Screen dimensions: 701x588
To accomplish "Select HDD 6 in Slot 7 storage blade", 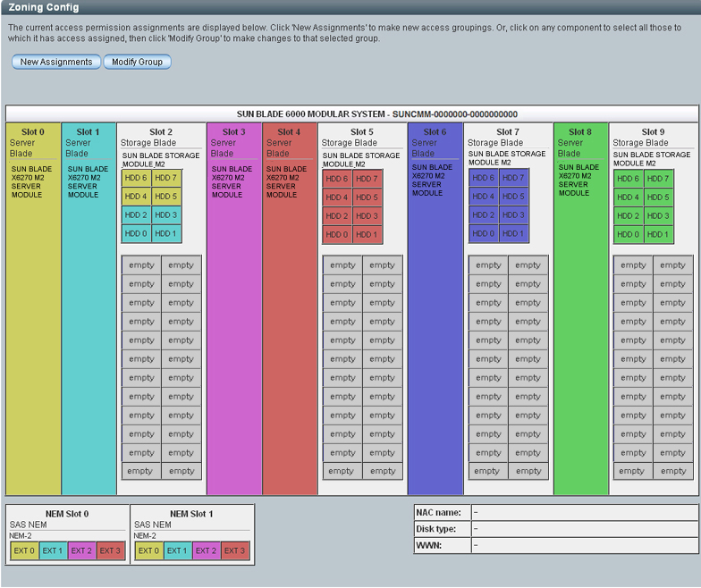I will coord(483,178).
